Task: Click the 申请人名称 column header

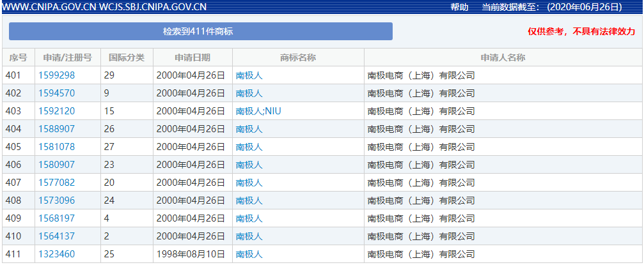Action: [x=503, y=57]
